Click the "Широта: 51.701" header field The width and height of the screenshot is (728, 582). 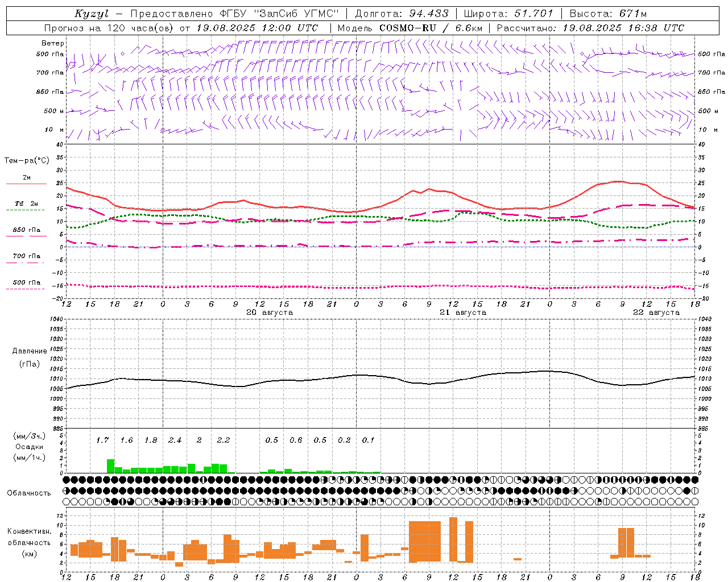508,14
